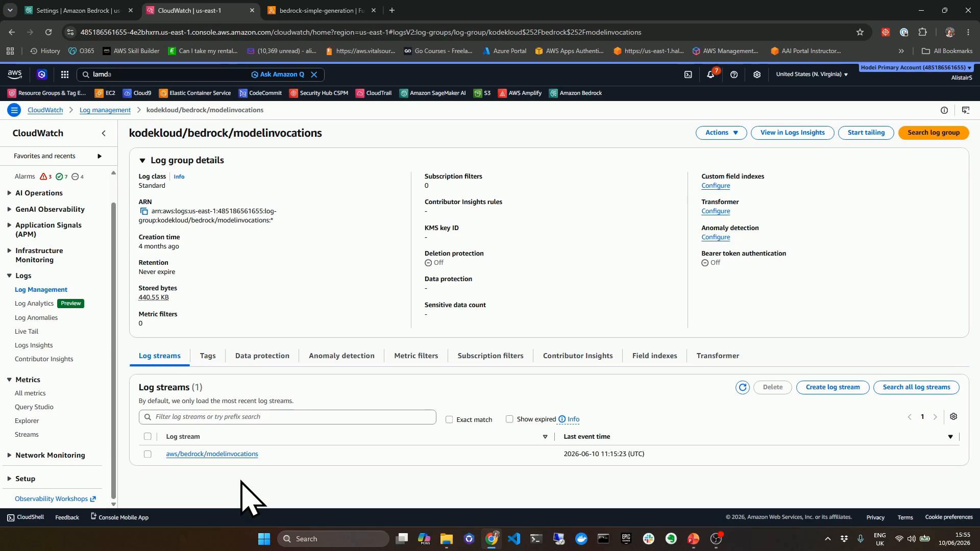Click the AWS logo home icon
The height and width of the screenshot is (551, 980).
coord(15,74)
